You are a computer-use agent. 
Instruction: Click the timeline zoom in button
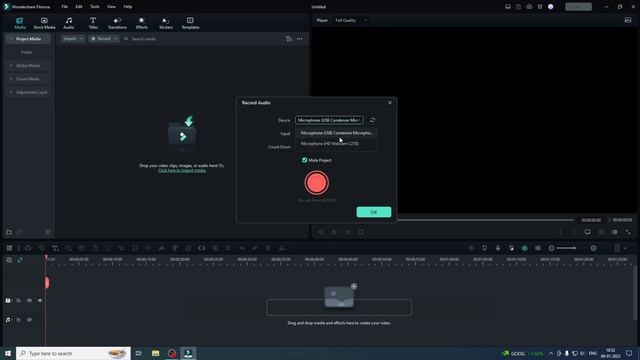593,248
